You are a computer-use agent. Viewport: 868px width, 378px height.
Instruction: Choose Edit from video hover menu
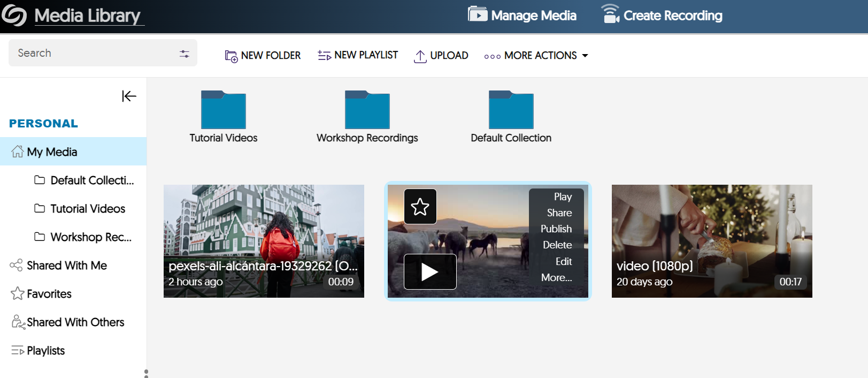[564, 261]
